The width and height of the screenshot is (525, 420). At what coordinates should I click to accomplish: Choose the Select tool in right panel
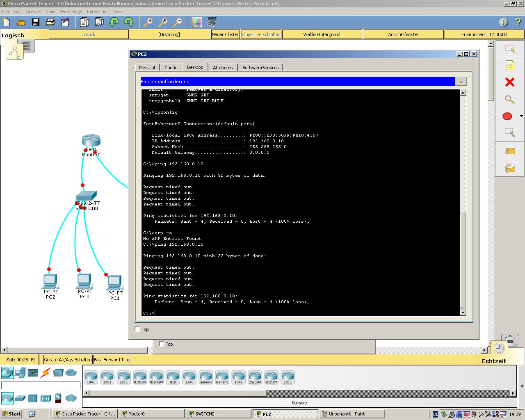pyautogui.click(x=510, y=49)
